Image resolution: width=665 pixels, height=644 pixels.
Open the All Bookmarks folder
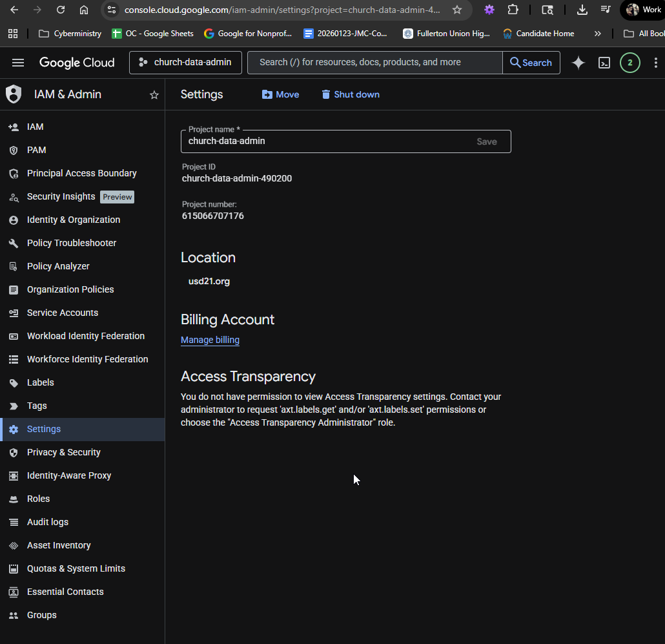[643, 34]
